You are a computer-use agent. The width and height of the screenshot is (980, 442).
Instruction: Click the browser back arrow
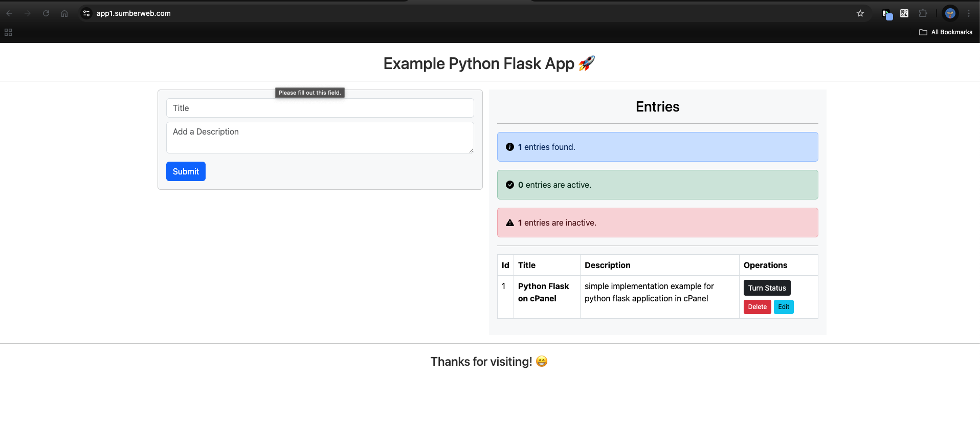(x=9, y=13)
